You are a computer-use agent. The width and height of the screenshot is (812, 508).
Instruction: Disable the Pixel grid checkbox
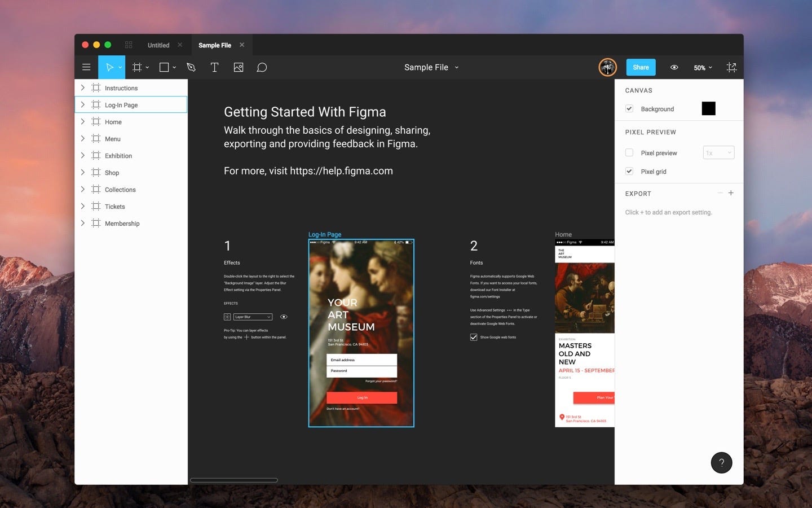[x=629, y=171]
